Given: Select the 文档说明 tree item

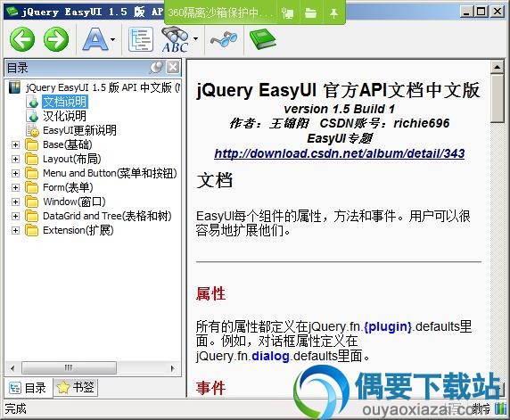Looking at the screenshot, I should tap(65, 102).
